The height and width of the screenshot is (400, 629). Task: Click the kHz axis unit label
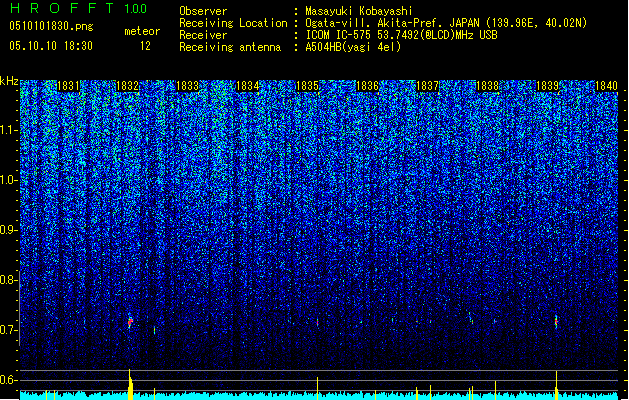pyautogui.click(x=9, y=81)
